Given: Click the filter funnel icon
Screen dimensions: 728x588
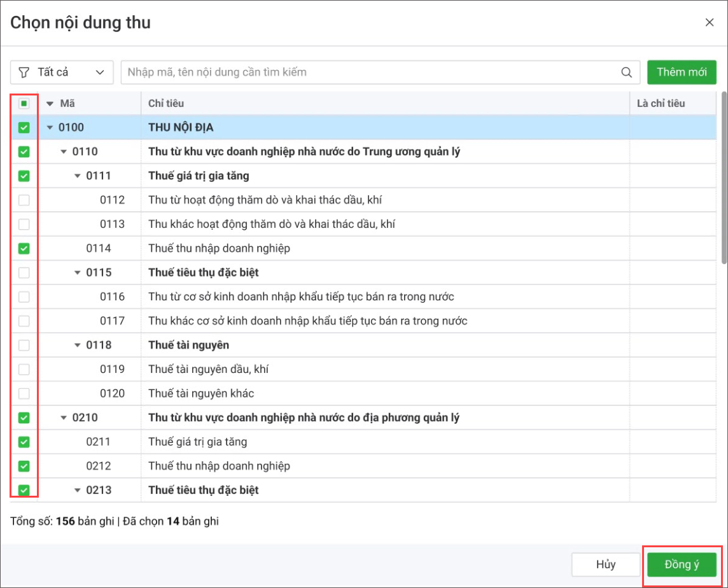Looking at the screenshot, I should pyautogui.click(x=24, y=73).
